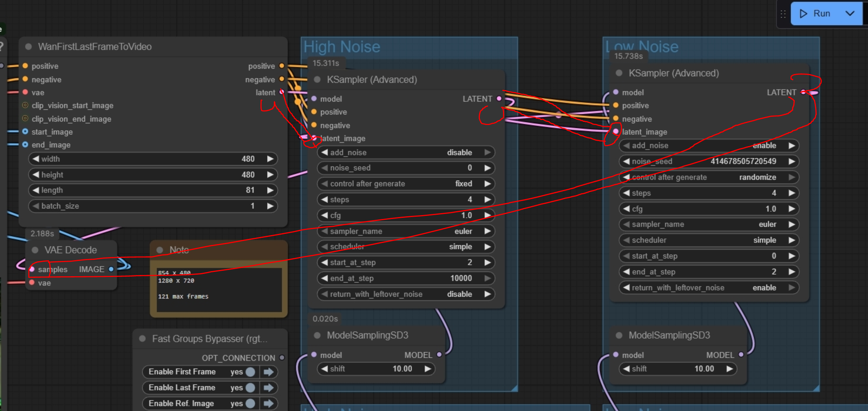This screenshot has width=868, height=411.
Task: Increase High Noise shift 10.00 right arrow
Action: [x=428, y=369]
